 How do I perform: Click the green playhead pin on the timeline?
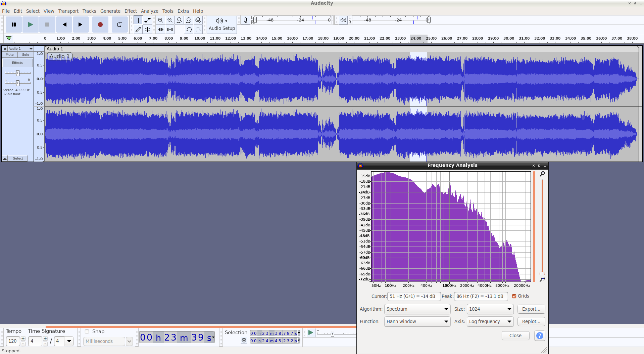tap(9, 39)
